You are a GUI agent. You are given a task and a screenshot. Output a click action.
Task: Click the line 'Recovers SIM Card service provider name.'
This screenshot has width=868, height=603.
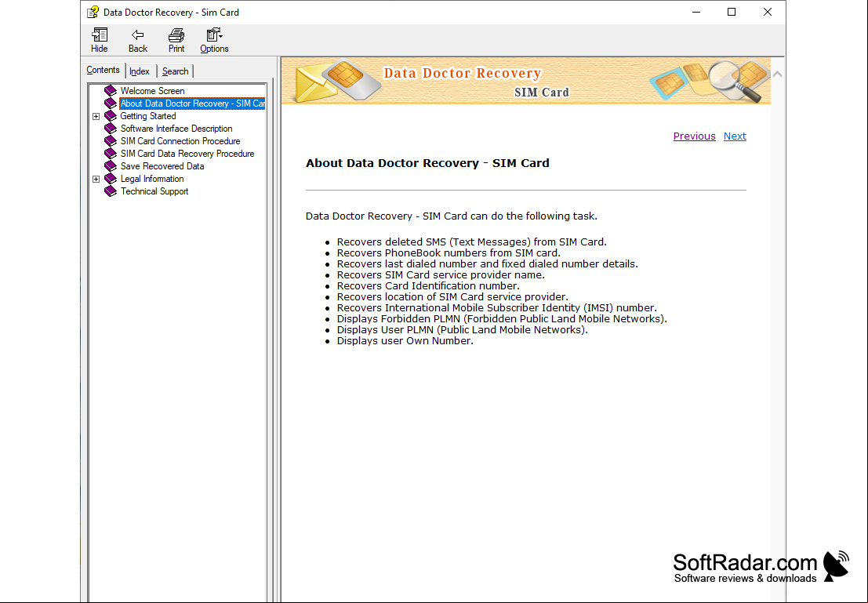click(441, 275)
